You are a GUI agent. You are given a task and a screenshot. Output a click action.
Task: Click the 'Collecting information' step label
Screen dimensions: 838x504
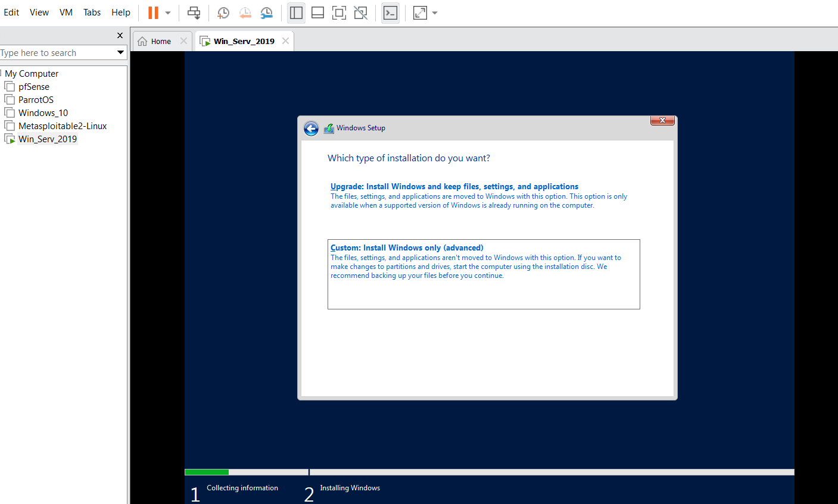pos(242,488)
